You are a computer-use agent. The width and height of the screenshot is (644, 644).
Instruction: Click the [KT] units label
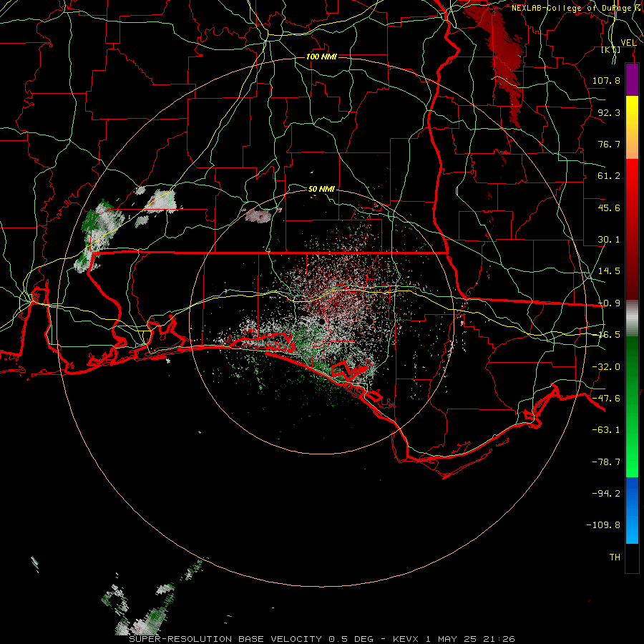click(611, 49)
